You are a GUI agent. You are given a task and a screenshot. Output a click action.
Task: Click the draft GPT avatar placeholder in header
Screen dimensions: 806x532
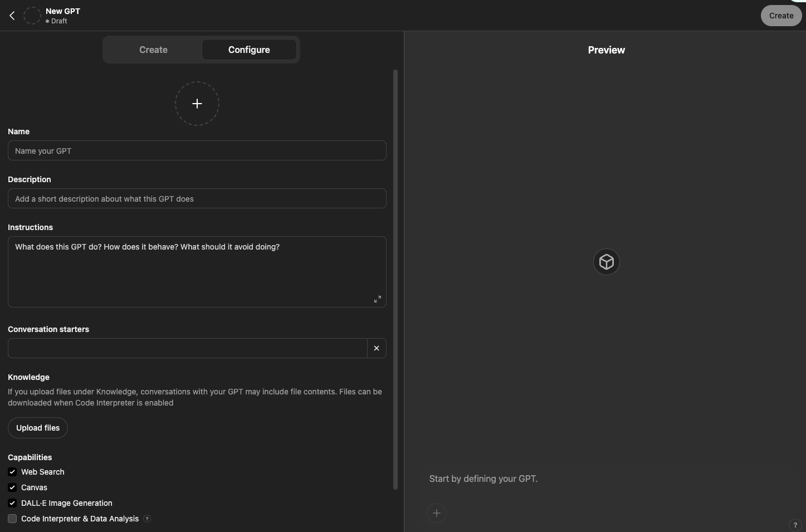point(32,16)
